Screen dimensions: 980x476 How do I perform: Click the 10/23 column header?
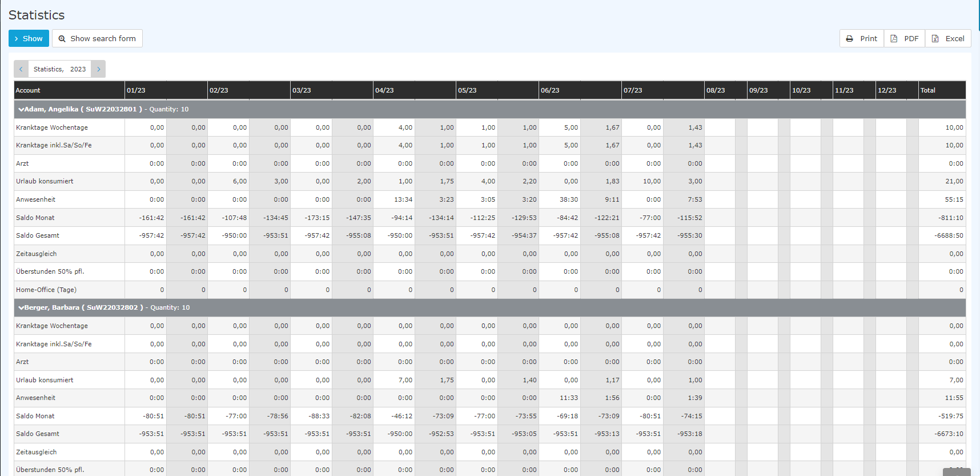click(812, 90)
